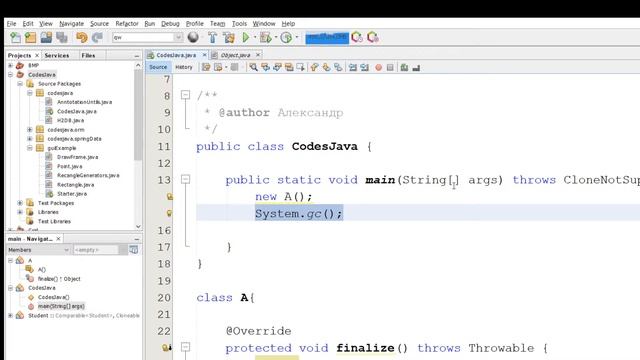Viewport: 640px width, 360px height.
Task: Collapse the Javadoc comment fold at line 8
Action: tap(185, 95)
